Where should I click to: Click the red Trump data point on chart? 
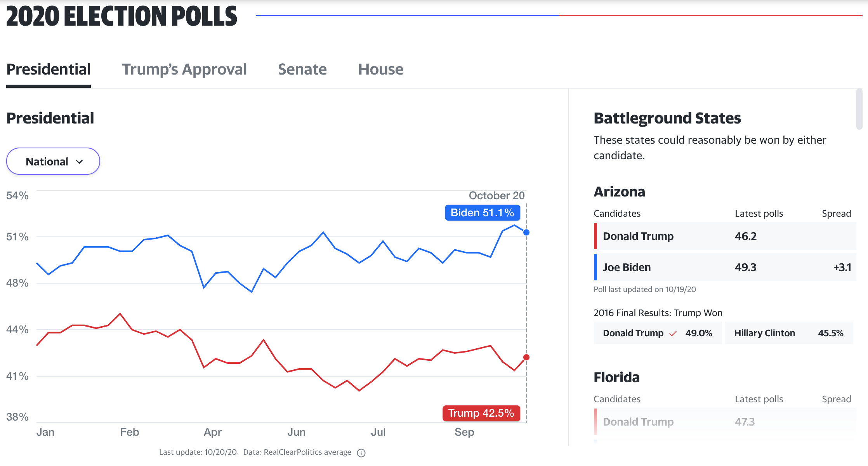[526, 357]
